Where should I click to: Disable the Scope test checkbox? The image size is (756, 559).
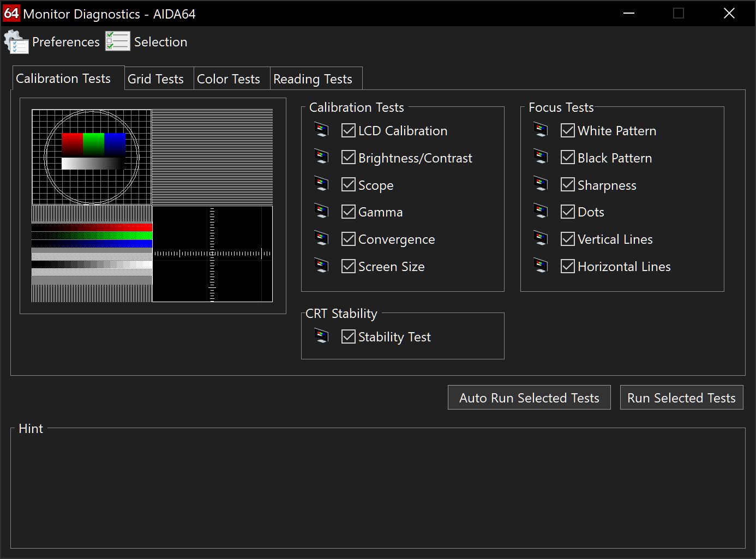coord(349,185)
